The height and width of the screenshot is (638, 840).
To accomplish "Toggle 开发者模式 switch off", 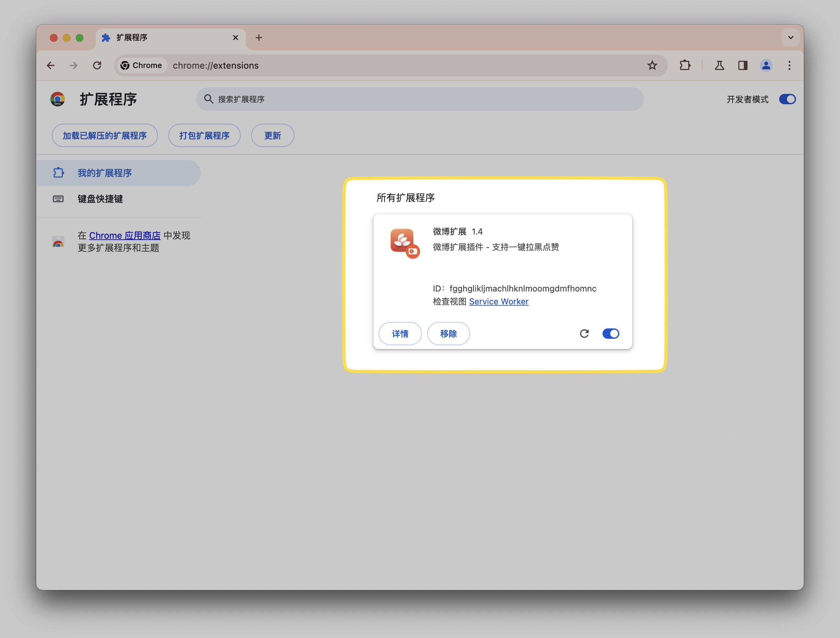I will [x=787, y=99].
